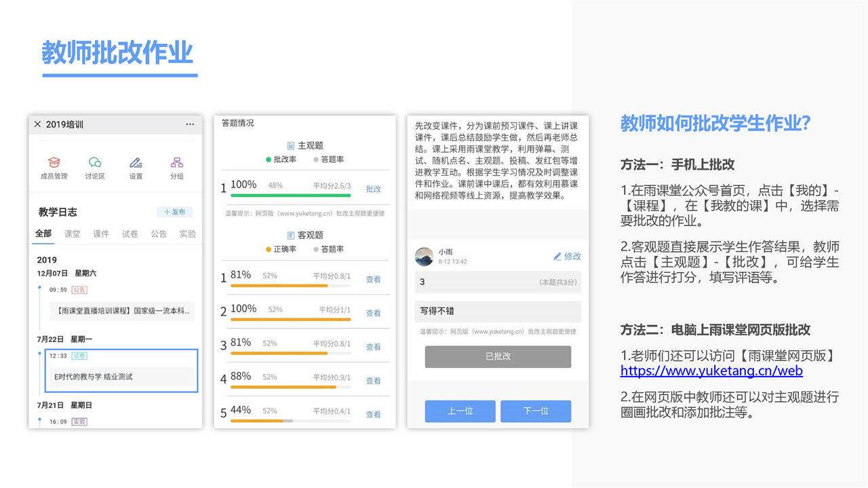The image size is (868, 488).
Task: Click the 实验 tag at 16:09
Action: click(x=79, y=421)
